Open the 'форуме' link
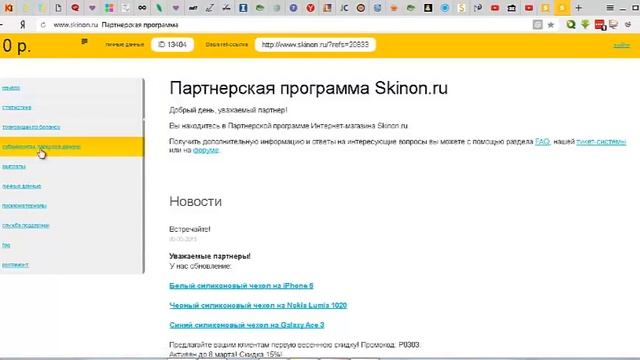 206,150
